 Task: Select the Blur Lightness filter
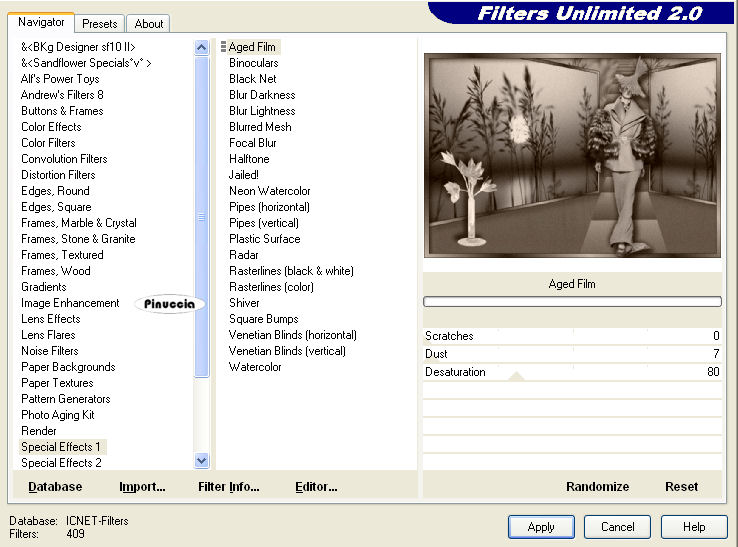pyautogui.click(x=262, y=111)
